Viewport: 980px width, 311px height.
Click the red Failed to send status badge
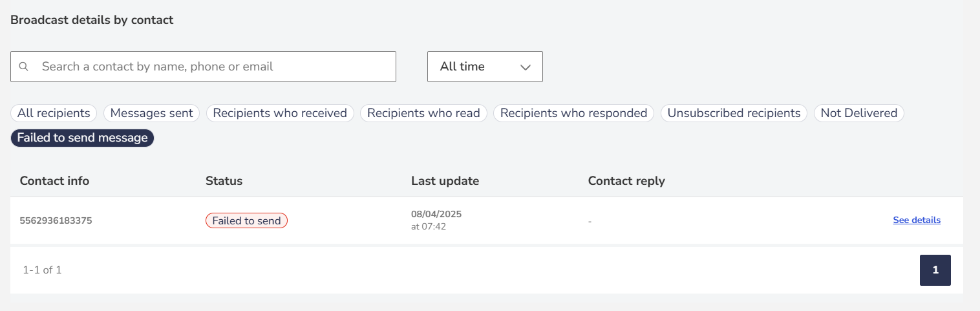tap(246, 220)
